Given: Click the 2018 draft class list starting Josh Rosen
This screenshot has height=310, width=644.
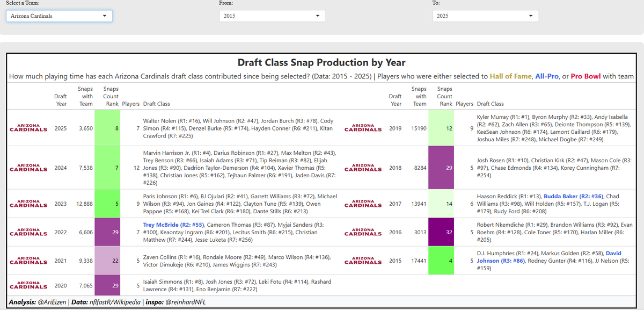Looking at the screenshot, I should (x=555, y=168).
